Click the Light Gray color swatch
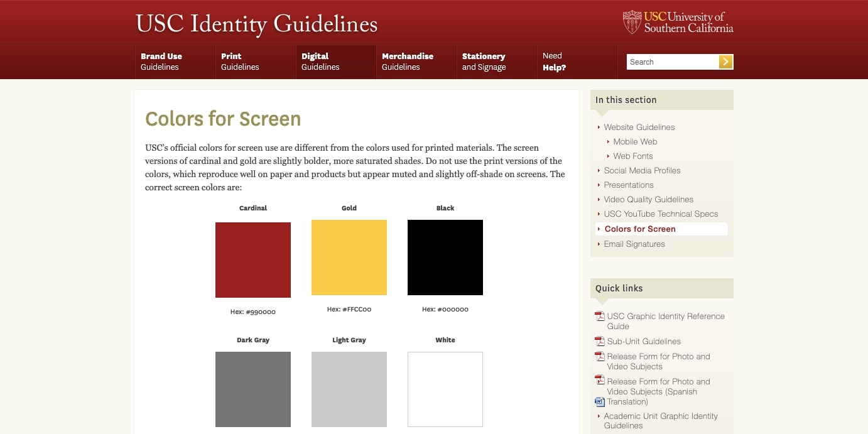868x434 pixels. pyautogui.click(x=349, y=389)
